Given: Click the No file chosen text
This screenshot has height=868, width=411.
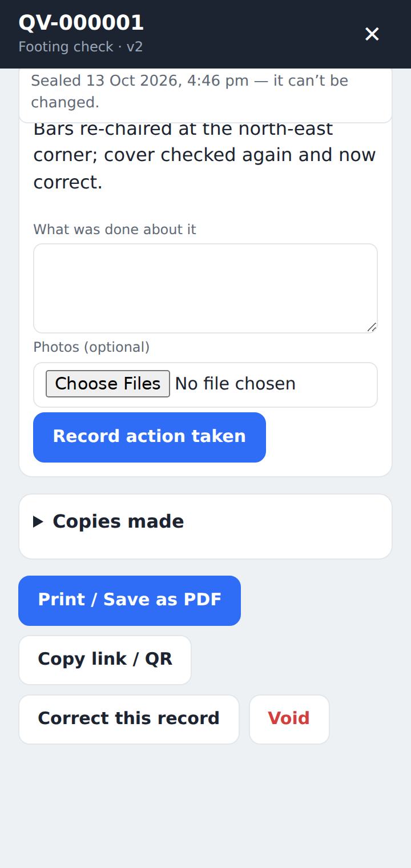Looking at the screenshot, I should pos(235,384).
